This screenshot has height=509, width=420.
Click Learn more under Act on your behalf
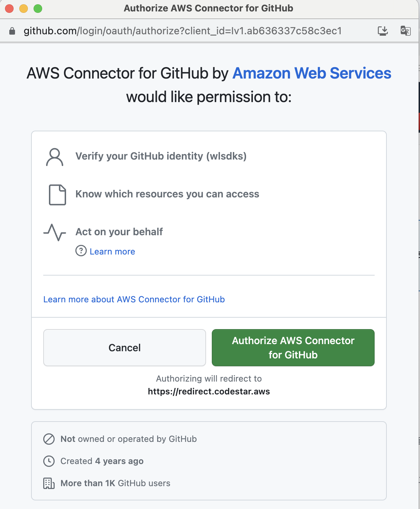tap(112, 251)
